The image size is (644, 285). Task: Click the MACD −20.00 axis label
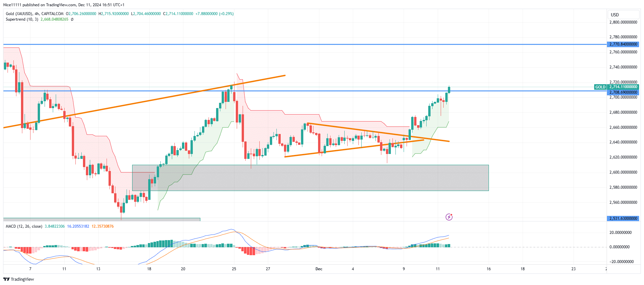point(621,262)
